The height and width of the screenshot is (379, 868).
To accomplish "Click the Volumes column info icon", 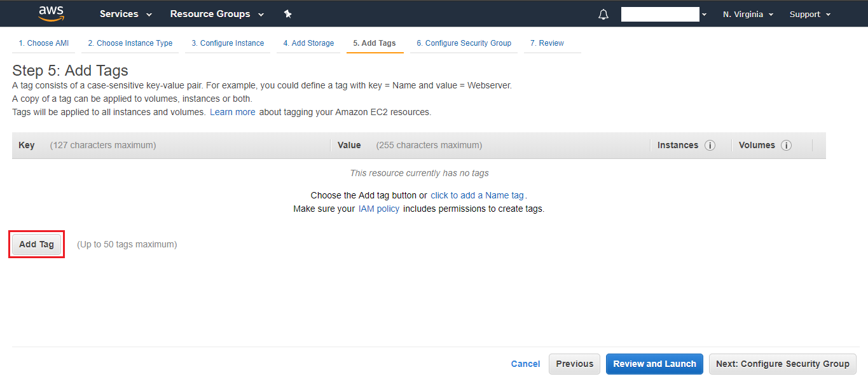I will (x=786, y=146).
